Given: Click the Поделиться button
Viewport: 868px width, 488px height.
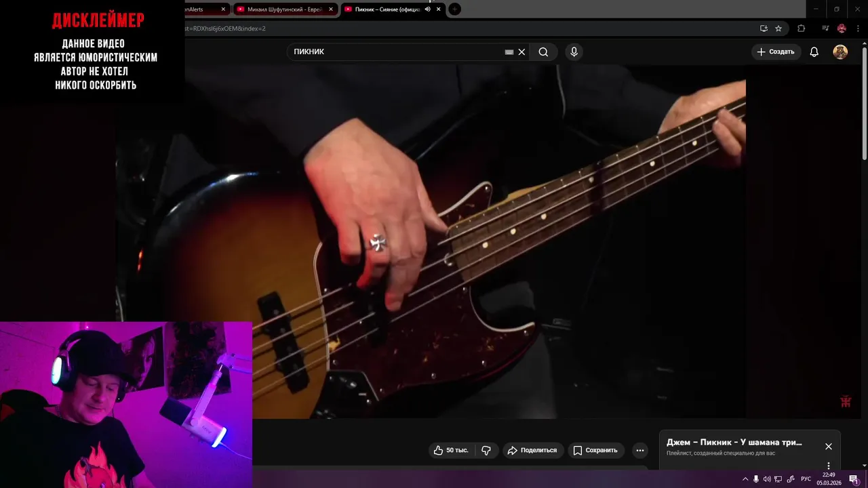Looking at the screenshot, I should 533,450.
